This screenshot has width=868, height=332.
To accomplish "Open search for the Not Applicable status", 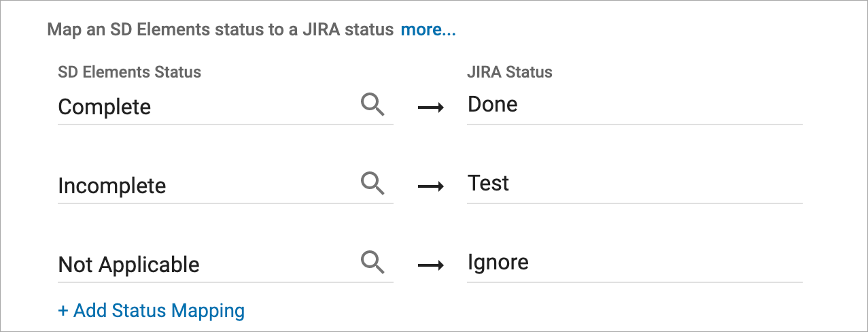I will (x=372, y=263).
